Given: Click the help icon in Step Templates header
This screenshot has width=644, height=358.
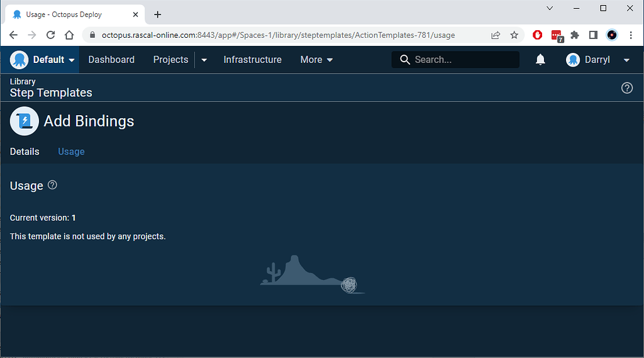Looking at the screenshot, I should [x=627, y=88].
